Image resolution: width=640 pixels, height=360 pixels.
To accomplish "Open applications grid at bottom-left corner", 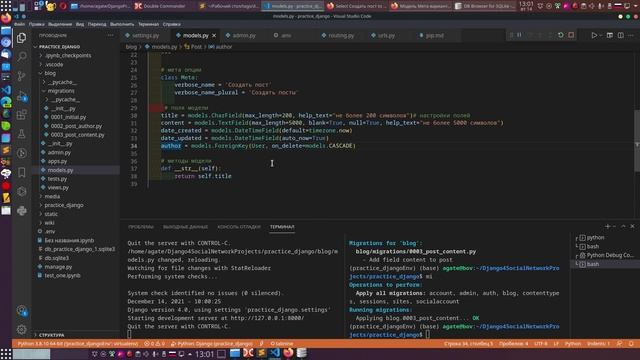I will (6, 353).
